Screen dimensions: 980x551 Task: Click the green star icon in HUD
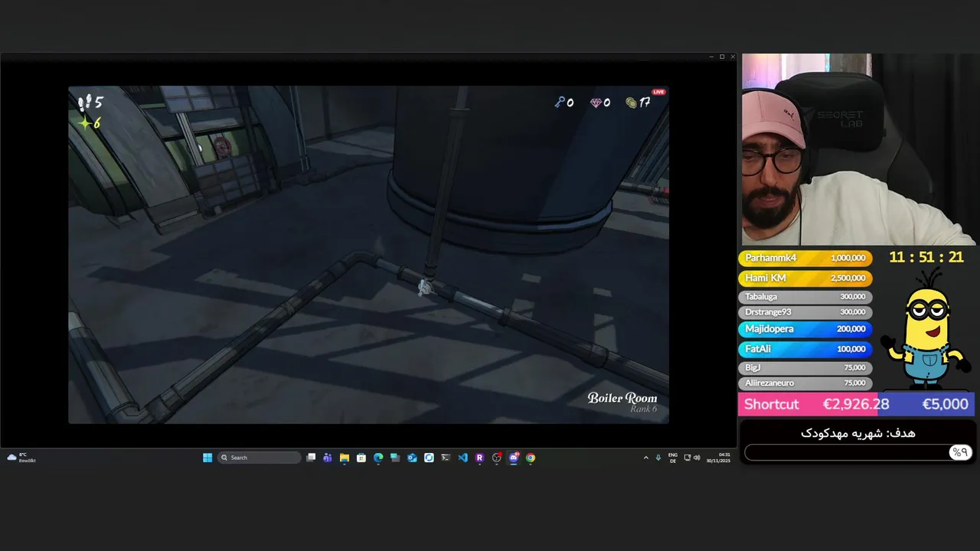(84, 122)
